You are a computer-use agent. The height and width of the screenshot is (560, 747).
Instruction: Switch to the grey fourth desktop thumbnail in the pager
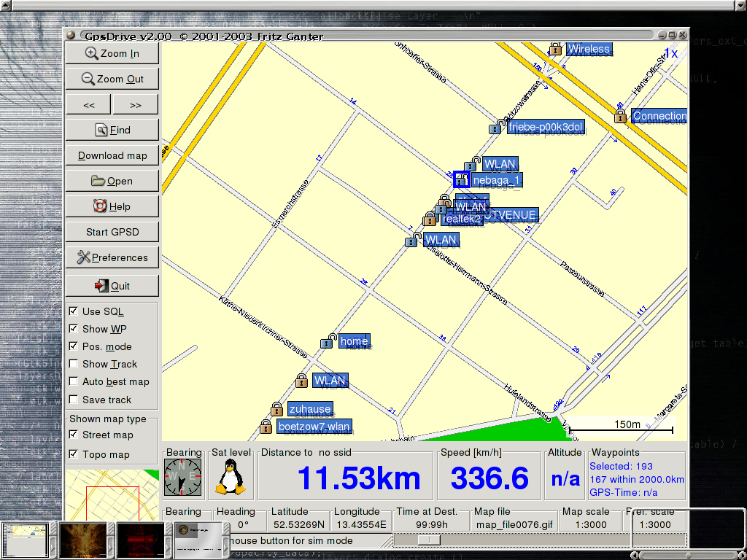pos(198,540)
